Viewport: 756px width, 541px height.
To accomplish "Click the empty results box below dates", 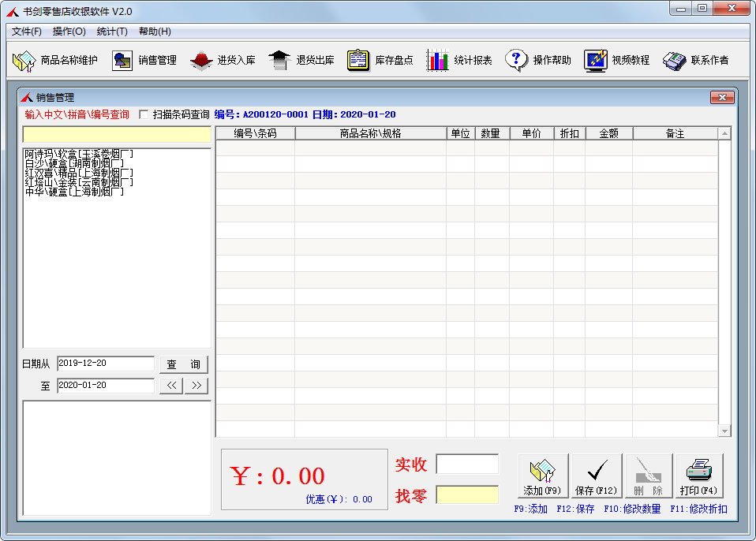I will pos(117,457).
